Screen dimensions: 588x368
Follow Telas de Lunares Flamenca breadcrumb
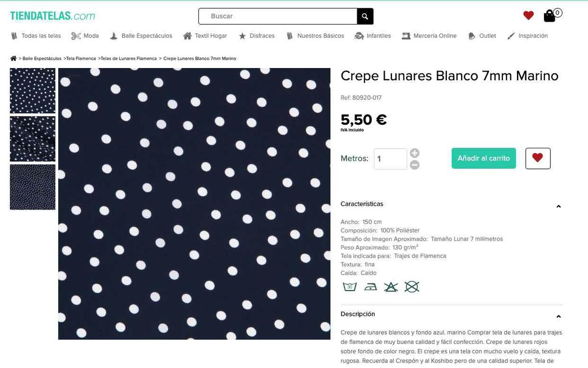(128, 58)
